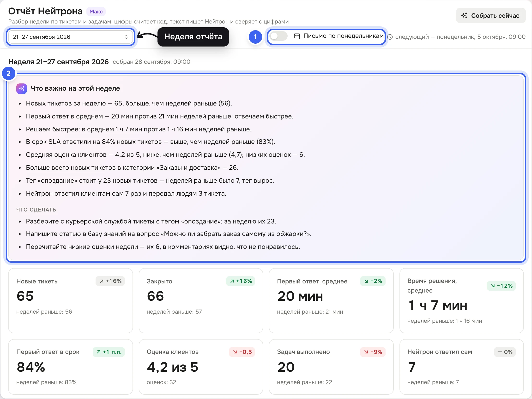
Task: Click the +16% badge on Новые тикеты
Action: pos(110,281)
